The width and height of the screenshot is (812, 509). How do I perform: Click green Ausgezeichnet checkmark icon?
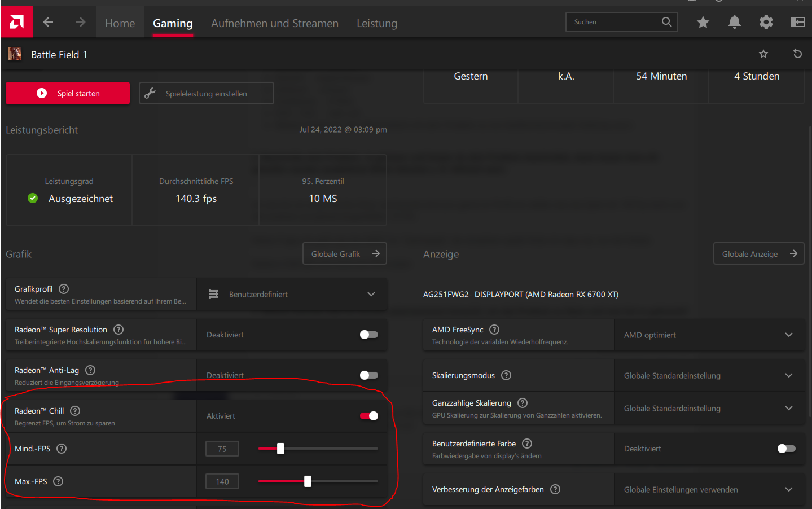pyautogui.click(x=33, y=198)
